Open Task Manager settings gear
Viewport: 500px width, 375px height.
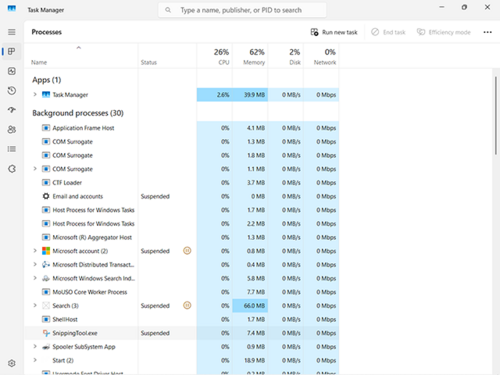(x=12, y=363)
